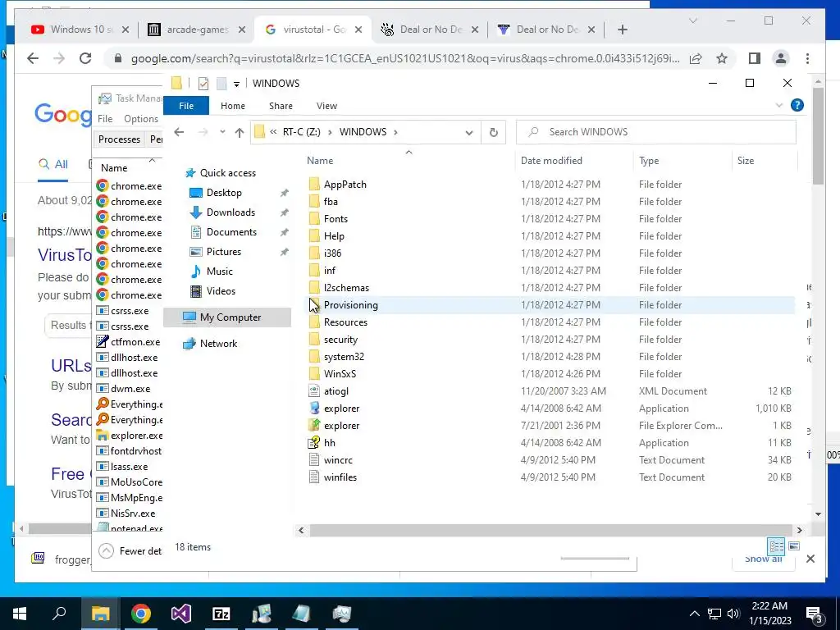Switch to Details view icon in status bar
840x630 pixels.
pos(776,546)
